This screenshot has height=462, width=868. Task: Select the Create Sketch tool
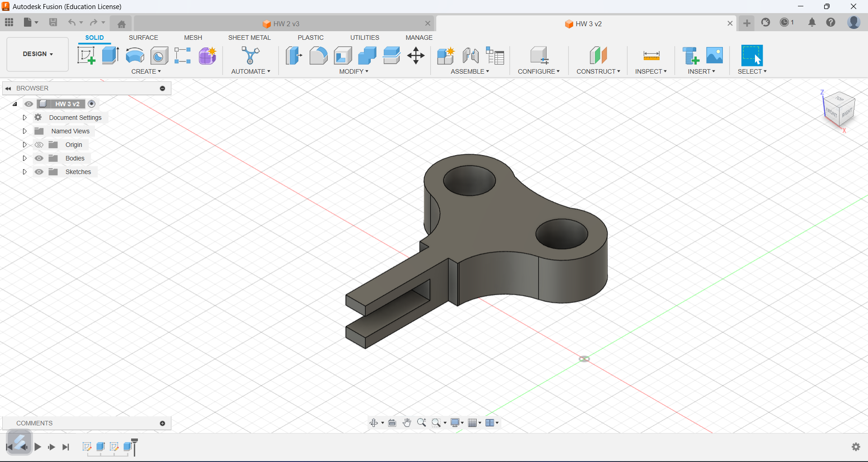click(x=86, y=56)
